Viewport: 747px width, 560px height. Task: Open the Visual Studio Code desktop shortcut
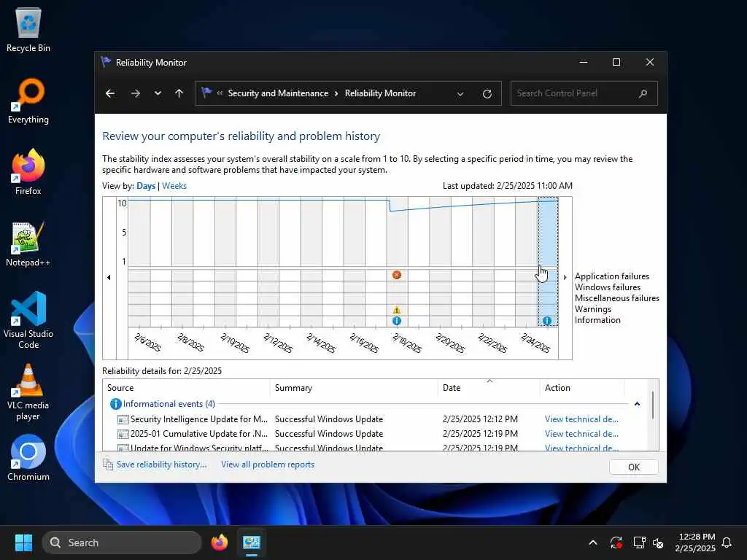click(x=28, y=320)
